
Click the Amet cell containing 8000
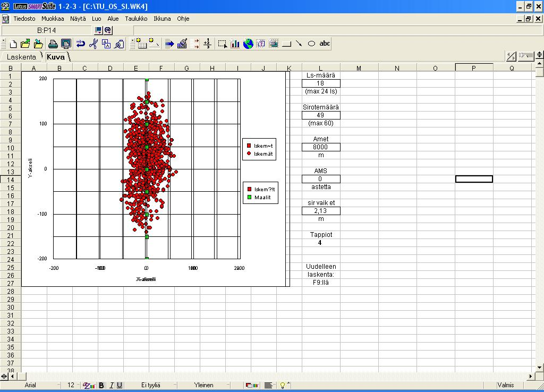coord(321,147)
